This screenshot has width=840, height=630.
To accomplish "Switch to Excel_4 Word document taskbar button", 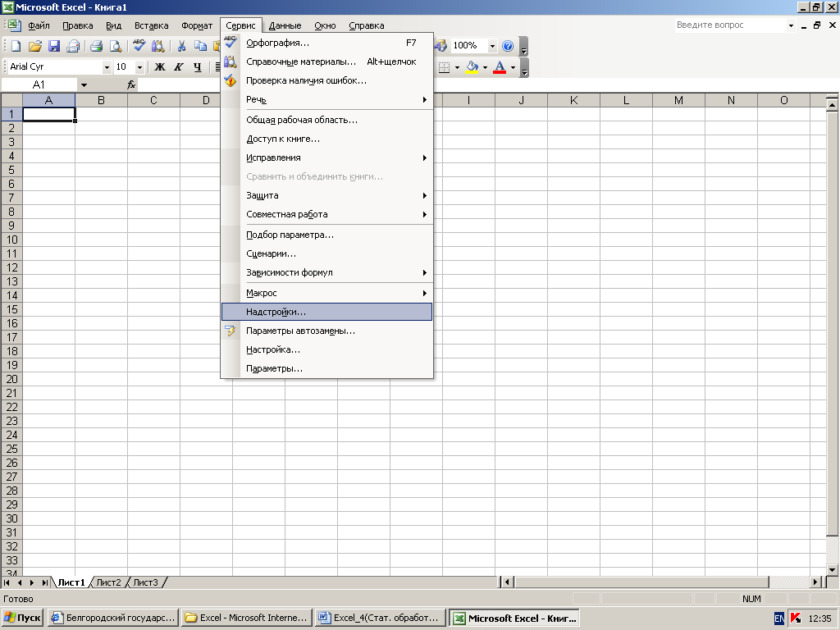I will click(381, 618).
